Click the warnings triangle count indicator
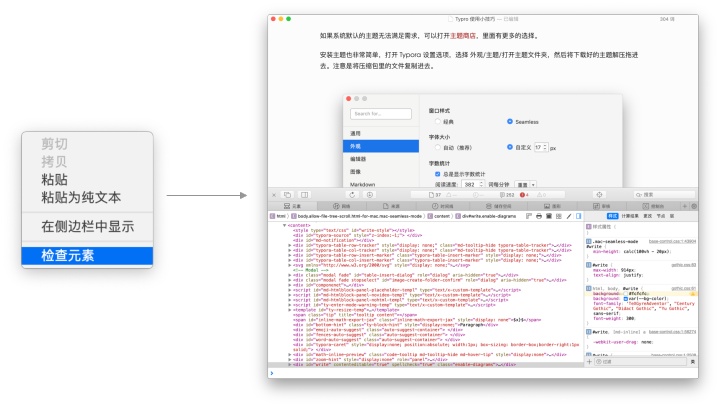Screen dimensions: 720x407 [x=542, y=195]
